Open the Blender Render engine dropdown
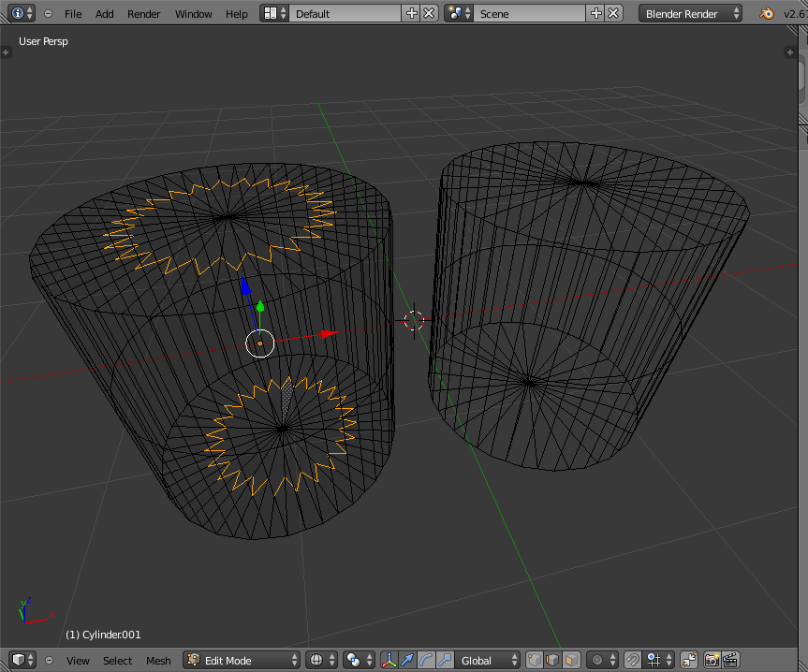The image size is (808, 672). 691,13
